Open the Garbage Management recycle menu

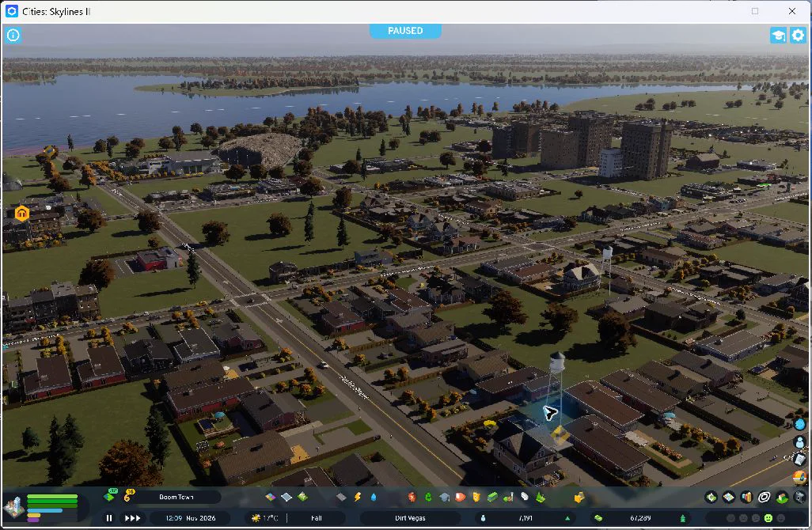[429, 497]
